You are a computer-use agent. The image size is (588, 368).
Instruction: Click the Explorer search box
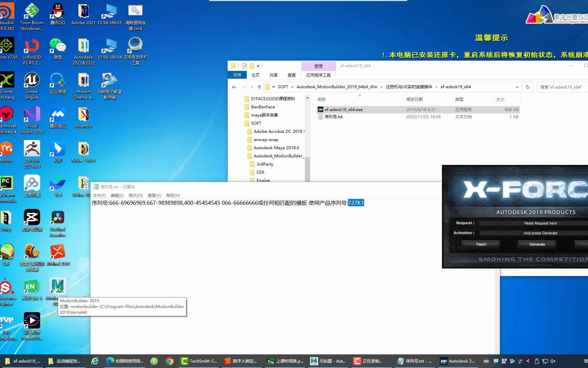pyautogui.click(x=562, y=87)
